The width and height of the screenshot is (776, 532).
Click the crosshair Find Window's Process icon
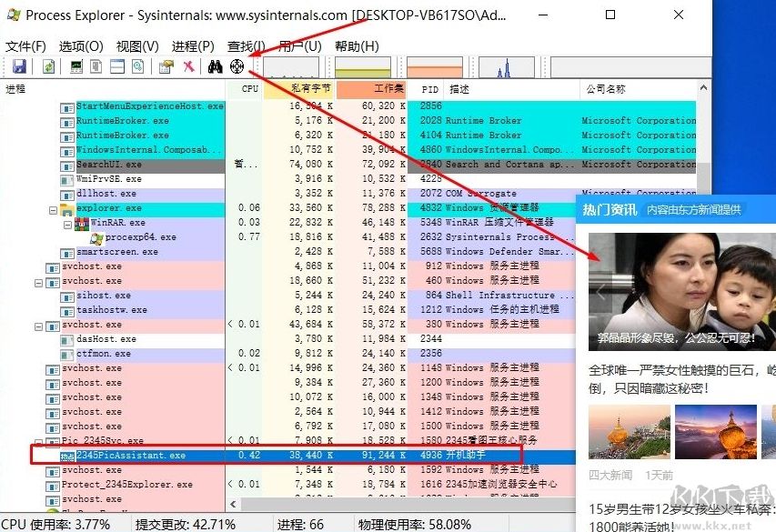[237, 66]
